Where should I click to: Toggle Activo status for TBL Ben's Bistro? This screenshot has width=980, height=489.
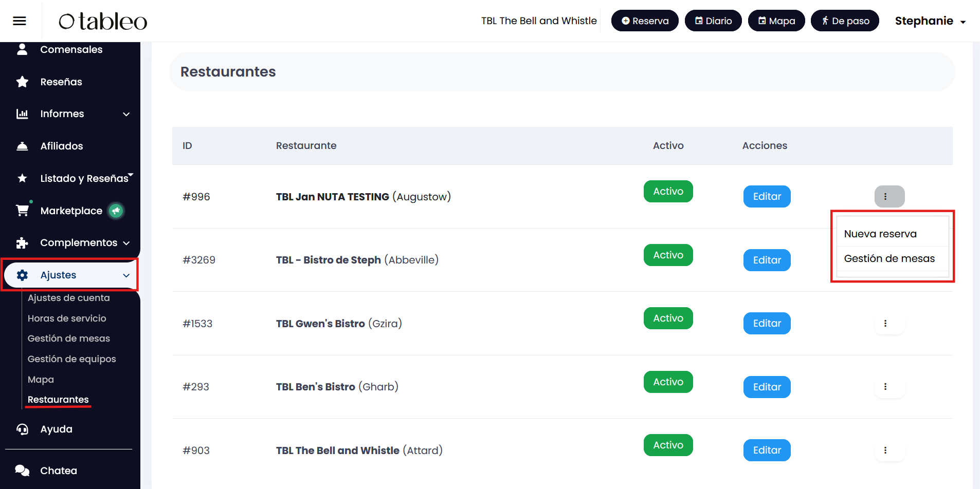[668, 382]
